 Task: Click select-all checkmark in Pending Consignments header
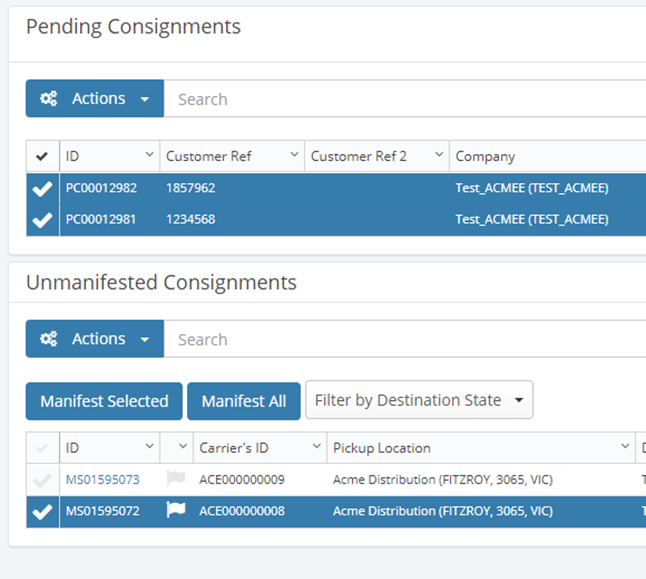(41, 156)
